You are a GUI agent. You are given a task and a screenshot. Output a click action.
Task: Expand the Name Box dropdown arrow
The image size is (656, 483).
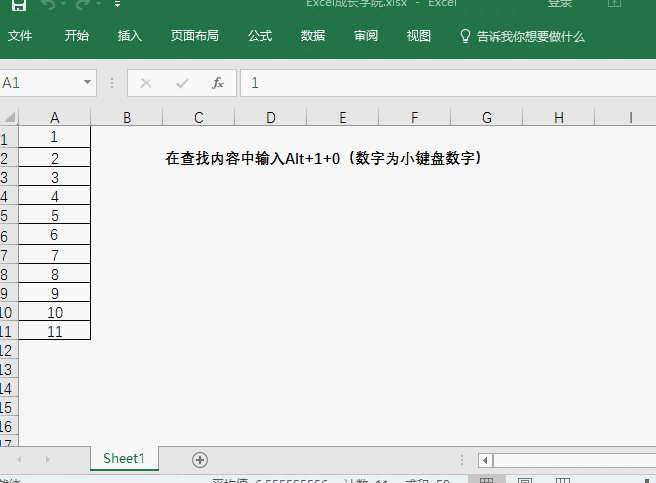tap(87, 82)
